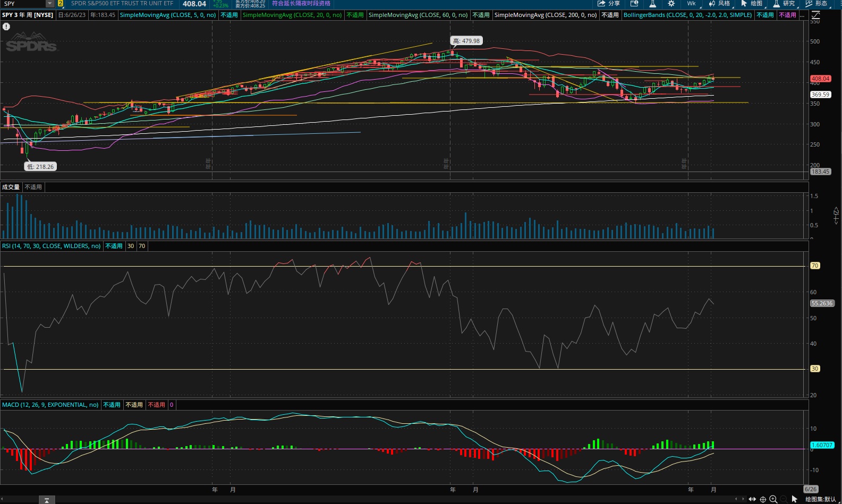Click the share (分享) icon button

(x=609, y=3)
